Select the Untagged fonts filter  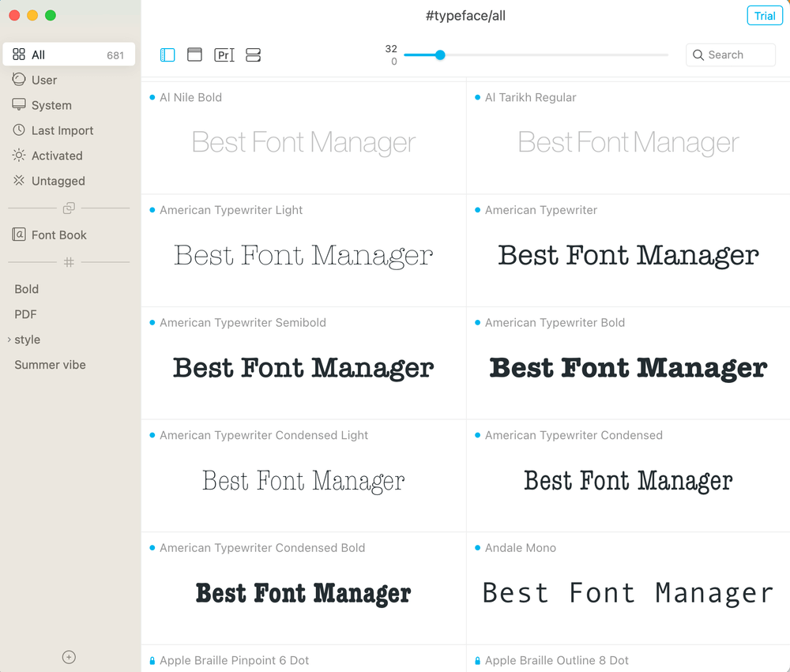pos(58,181)
